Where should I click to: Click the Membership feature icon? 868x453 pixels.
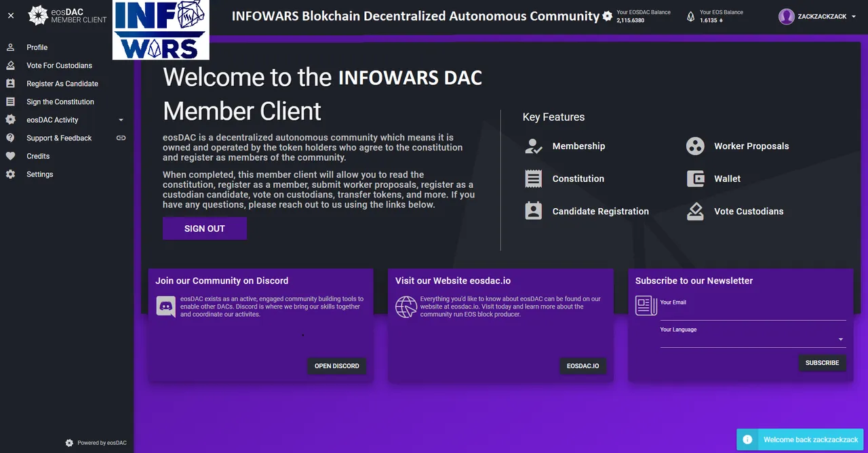tap(534, 146)
